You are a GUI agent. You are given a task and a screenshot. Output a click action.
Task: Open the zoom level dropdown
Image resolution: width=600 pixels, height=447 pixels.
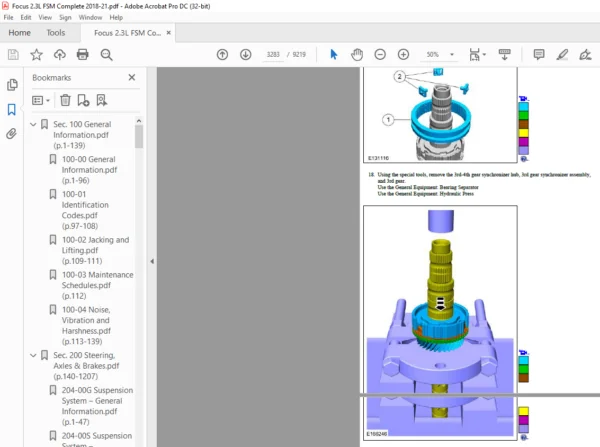[452, 55]
